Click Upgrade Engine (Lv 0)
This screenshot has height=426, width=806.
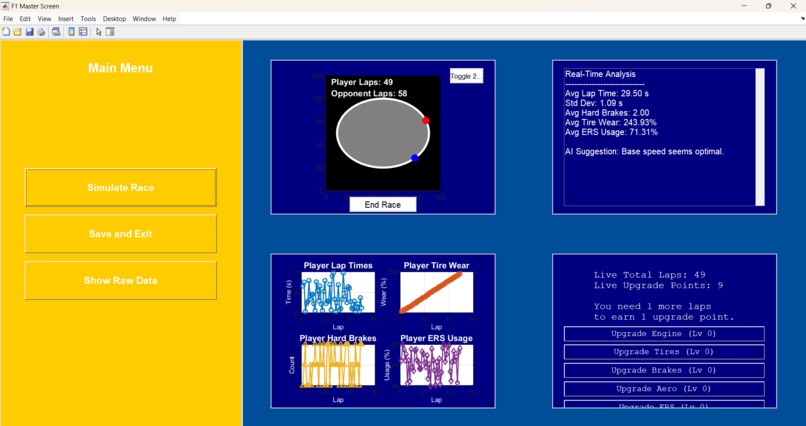point(664,334)
